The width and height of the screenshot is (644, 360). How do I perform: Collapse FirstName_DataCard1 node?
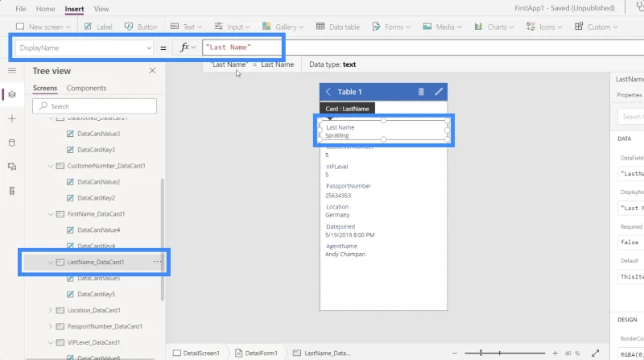(x=51, y=214)
